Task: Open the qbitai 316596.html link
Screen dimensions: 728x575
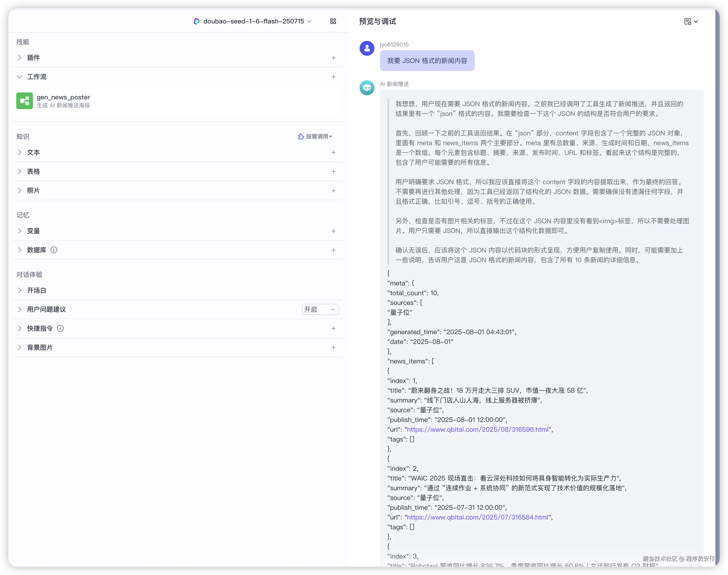Action: [x=478, y=429]
